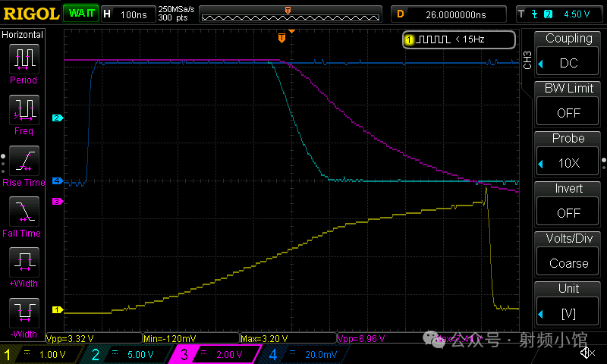Click the waveform memory position bar
The image size is (607, 364).
[288, 14]
